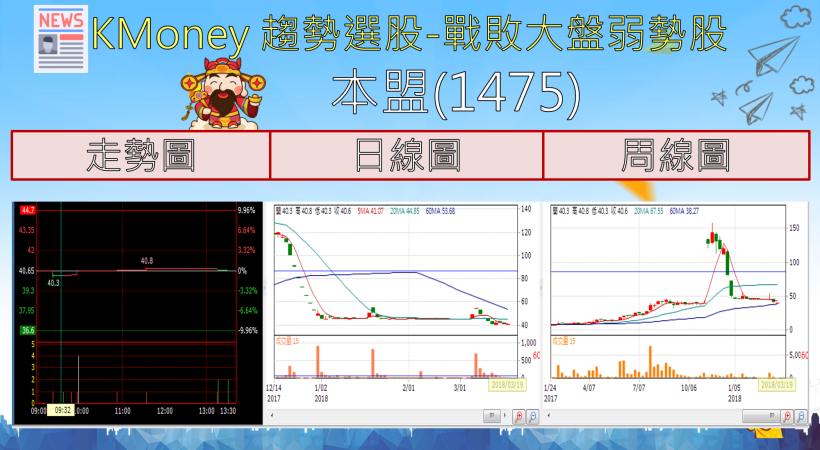
Task: Click the God of Wealth mascot
Action: pyautogui.click(x=223, y=94)
